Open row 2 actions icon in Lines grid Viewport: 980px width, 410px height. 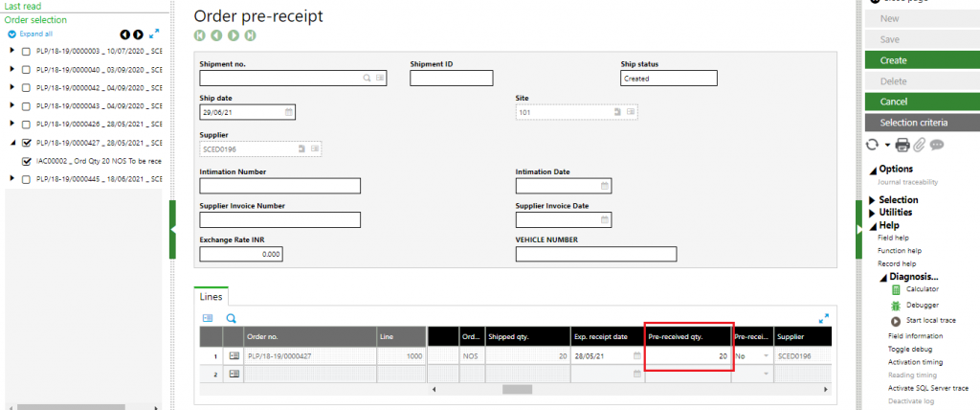click(x=234, y=374)
